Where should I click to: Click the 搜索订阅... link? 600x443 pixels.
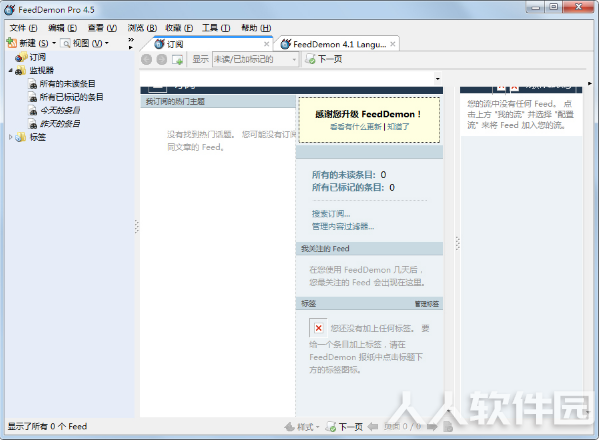pos(331,214)
